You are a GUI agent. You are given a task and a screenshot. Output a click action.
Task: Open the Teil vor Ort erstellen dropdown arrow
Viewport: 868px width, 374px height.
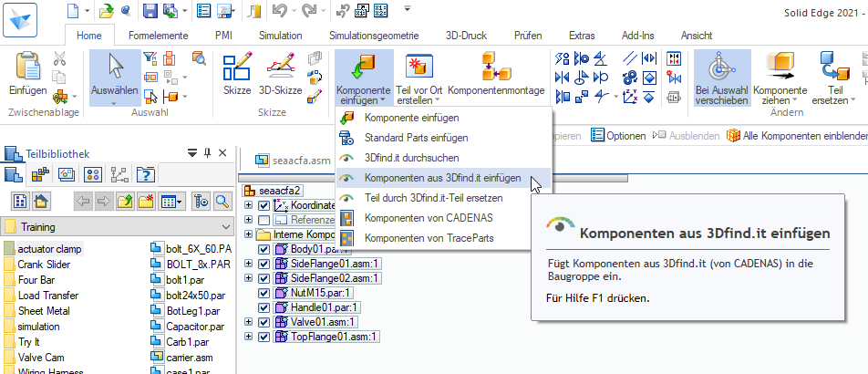coord(438,101)
